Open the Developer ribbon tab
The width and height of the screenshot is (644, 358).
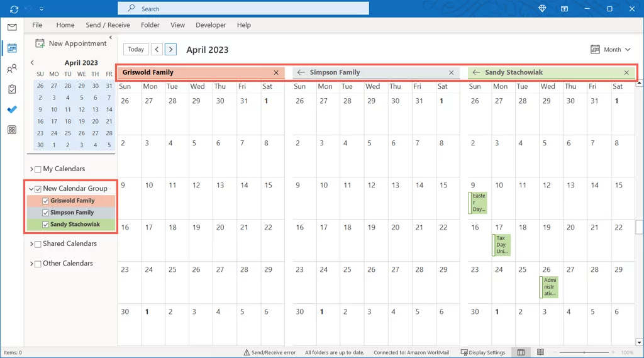click(x=211, y=25)
